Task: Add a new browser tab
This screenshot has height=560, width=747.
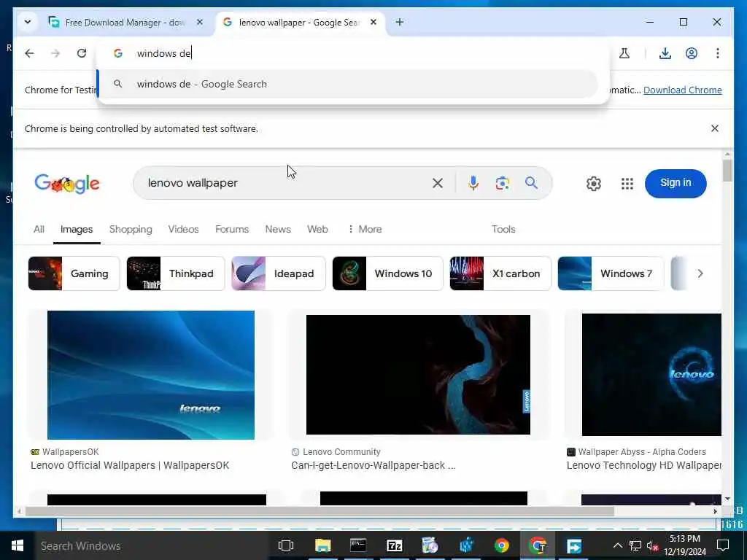Action: click(x=400, y=22)
